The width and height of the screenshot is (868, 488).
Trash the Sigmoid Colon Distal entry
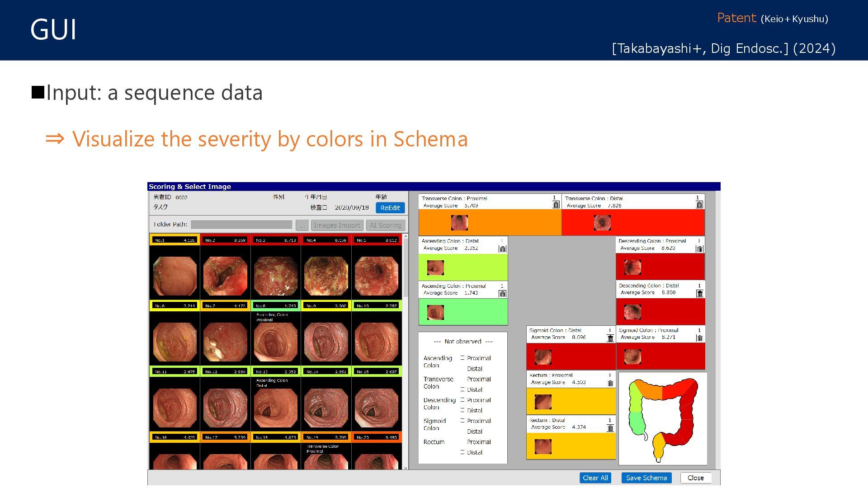(610, 338)
